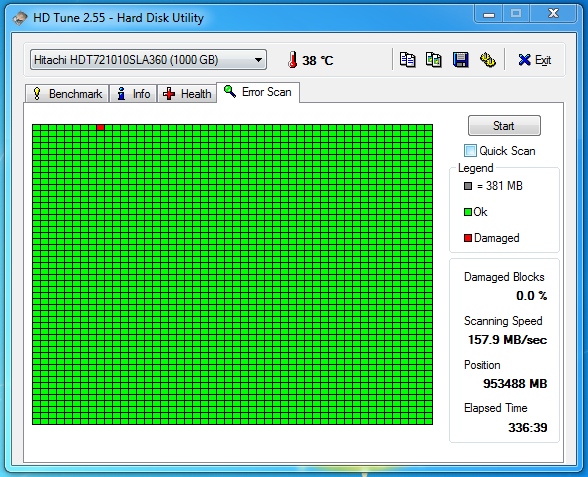Click the HD Tune title bar app icon
This screenshot has height=477, width=588.
20,18
